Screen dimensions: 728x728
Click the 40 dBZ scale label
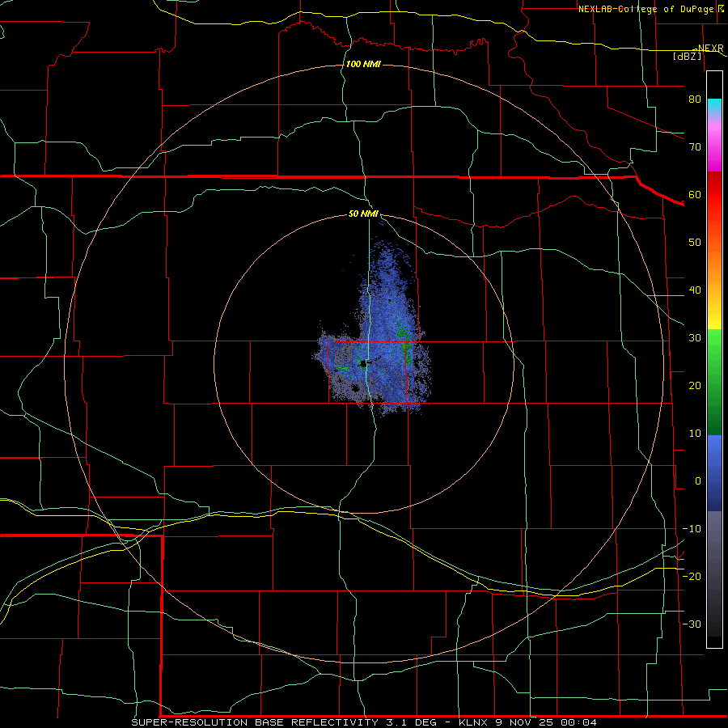[695, 290]
